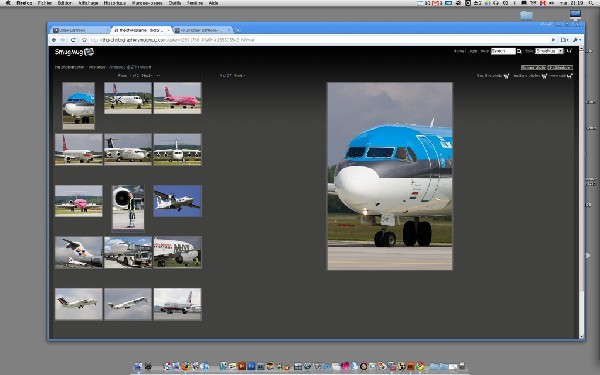Select the pink airplane thumbnail in top row
Viewport: 600px width, 375px height.
tap(177, 98)
